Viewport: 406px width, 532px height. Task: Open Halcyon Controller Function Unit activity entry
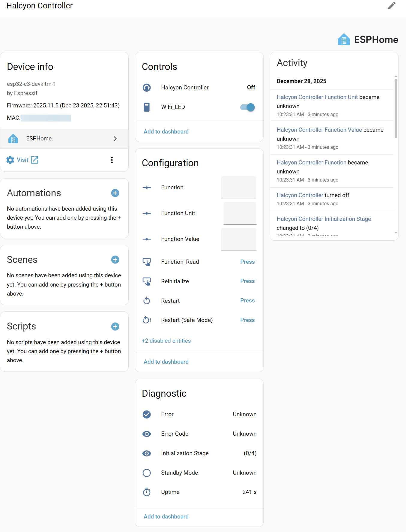(317, 97)
